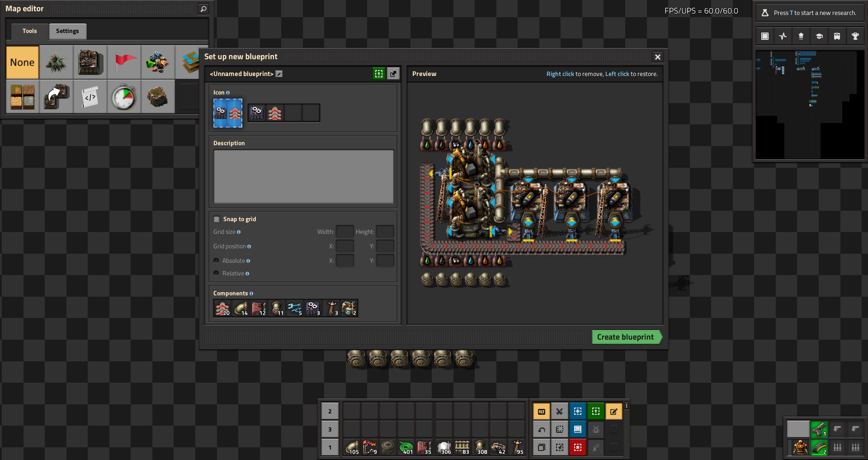Open the script scroll tool
The width and height of the screenshot is (868, 460).
click(x=90, y=96)
